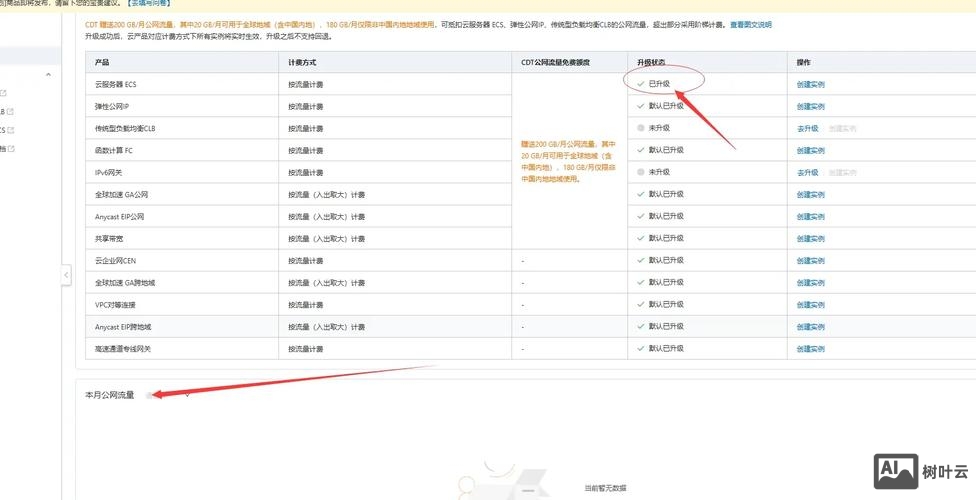Click the gray status dot in IPv6网关 row
The height and width of the screenshot is (500, 976).
pos(640,172)
